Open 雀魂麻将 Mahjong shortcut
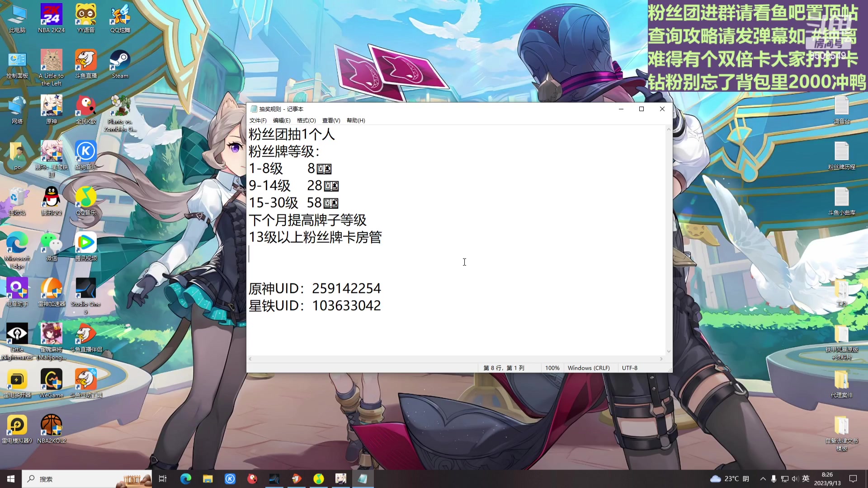 click(x=52, y=342)
